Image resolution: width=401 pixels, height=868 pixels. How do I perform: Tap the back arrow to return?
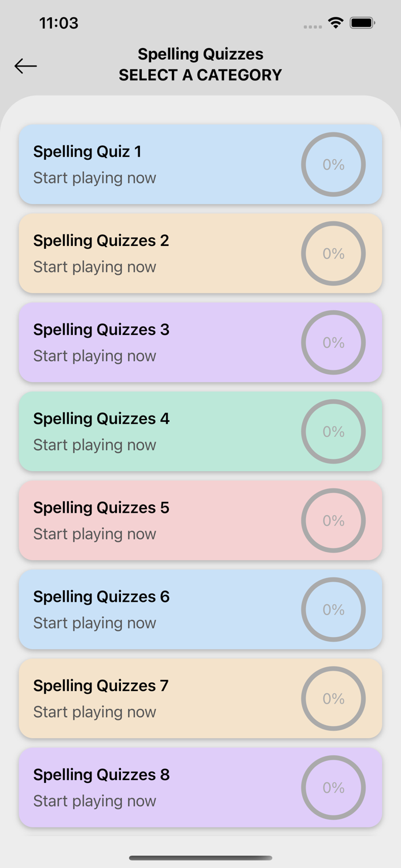click(x=25, y=66)
